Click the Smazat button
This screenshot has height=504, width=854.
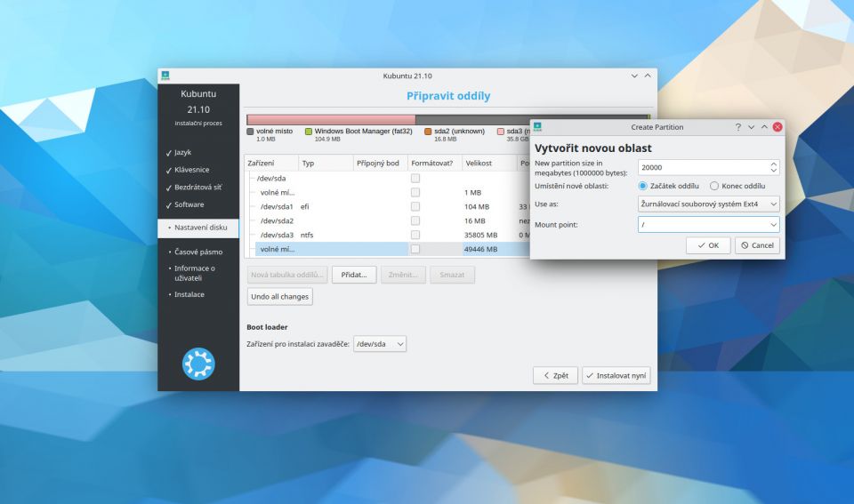click(452, 275)
